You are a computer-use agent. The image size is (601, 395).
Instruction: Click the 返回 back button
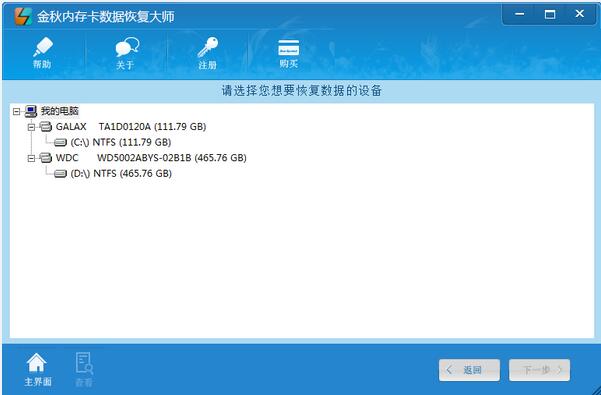(x=469, y=370)
